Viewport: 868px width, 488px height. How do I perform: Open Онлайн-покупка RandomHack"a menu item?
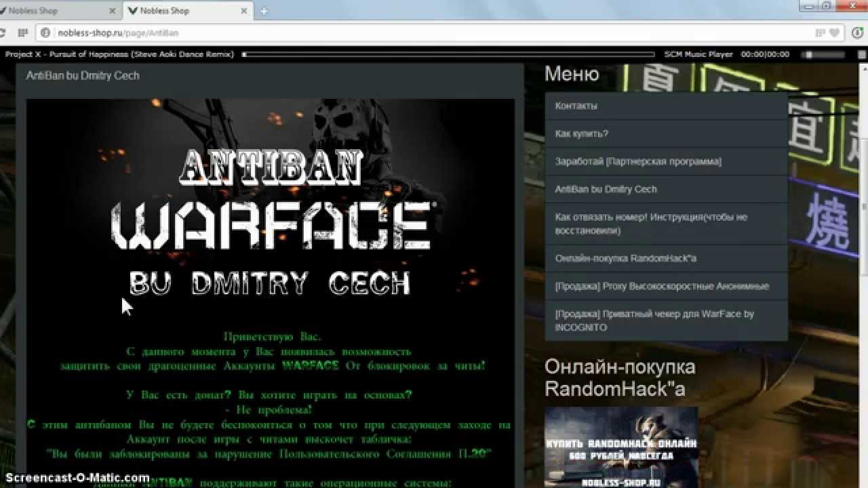(666, 258)
